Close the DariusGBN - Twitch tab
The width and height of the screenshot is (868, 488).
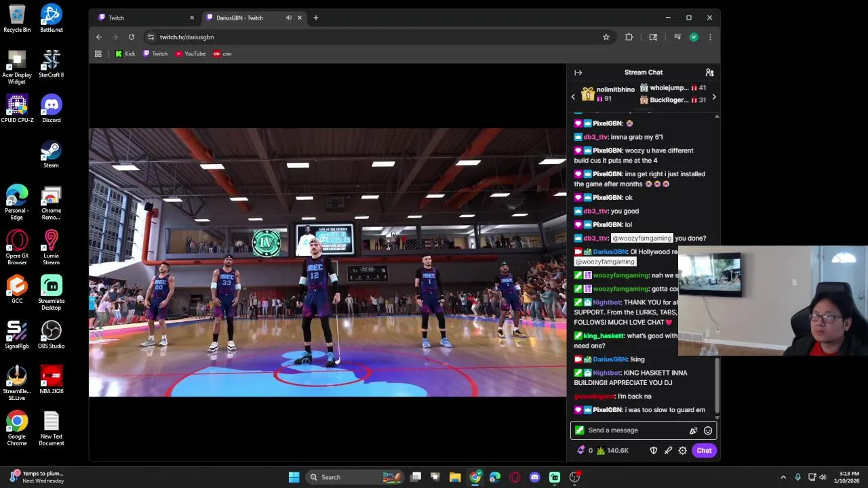point(299,18)
